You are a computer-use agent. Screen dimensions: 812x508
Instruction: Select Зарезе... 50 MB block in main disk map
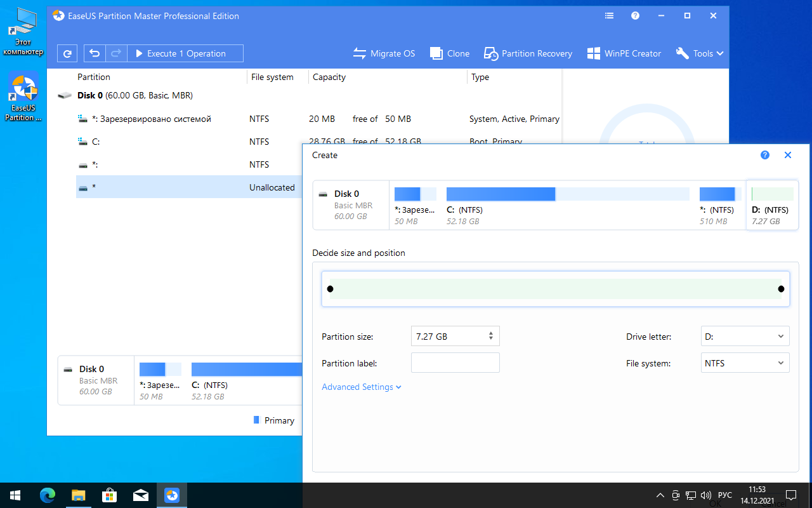(160, 381)
